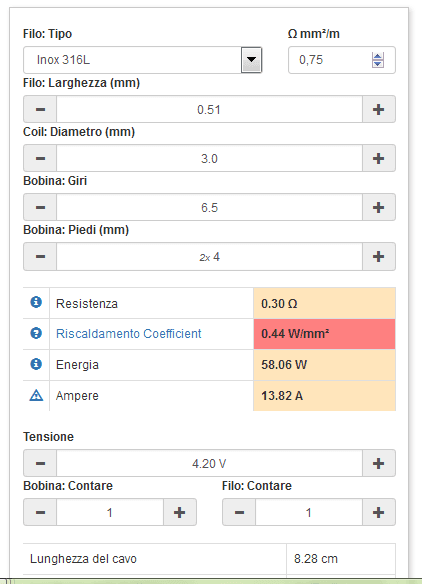Increase Bobina Giri with the plus button

pyautogui.click(x=378, y=207)
